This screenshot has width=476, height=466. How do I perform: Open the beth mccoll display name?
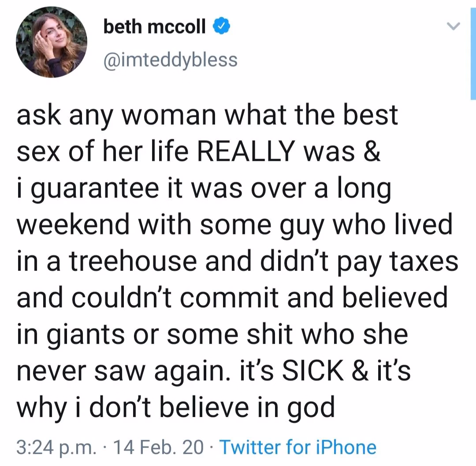point(154,27)
